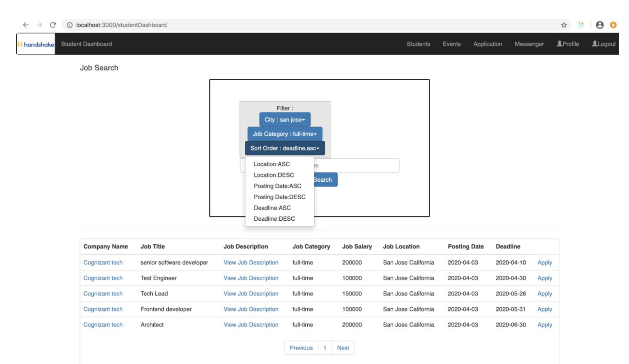The width and height of the screenshot is (629, 364).
Task: Open the City : san jose dropdown
Action: pyautogui.click(x=285, y=120)
